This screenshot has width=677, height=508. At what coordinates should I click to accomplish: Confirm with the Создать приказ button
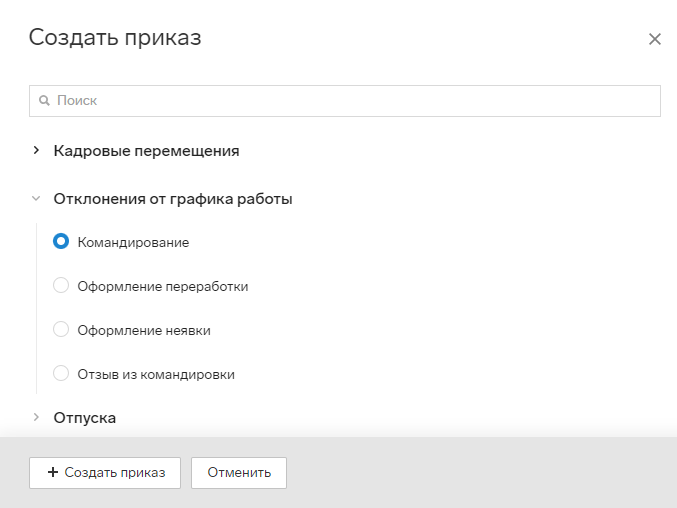click(x=105, y=473)
